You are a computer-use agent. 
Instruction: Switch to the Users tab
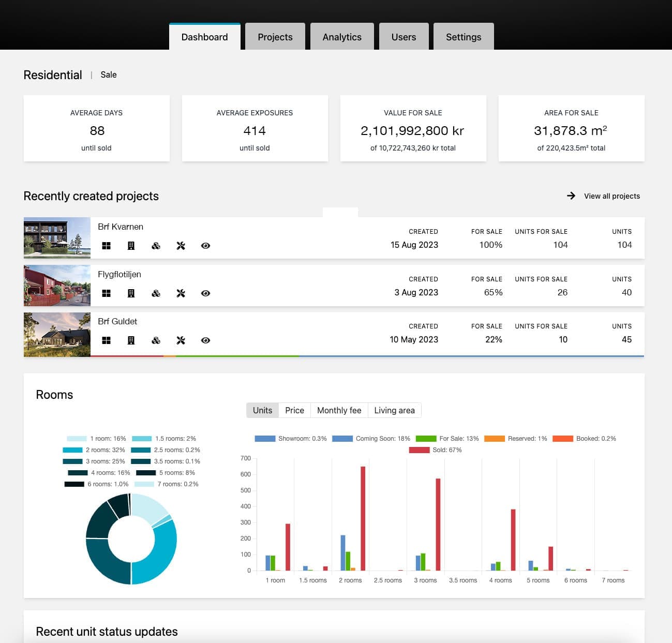click(x=404, y=37)
